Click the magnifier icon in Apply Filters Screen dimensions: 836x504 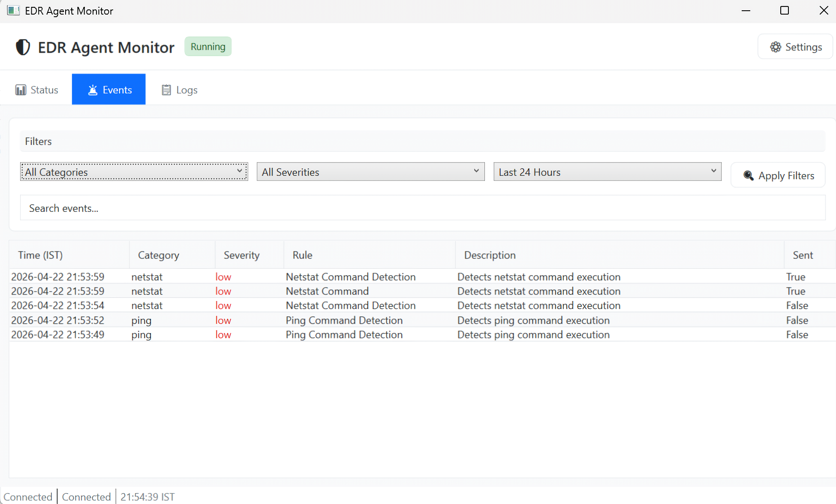click(x=749, y=175)
